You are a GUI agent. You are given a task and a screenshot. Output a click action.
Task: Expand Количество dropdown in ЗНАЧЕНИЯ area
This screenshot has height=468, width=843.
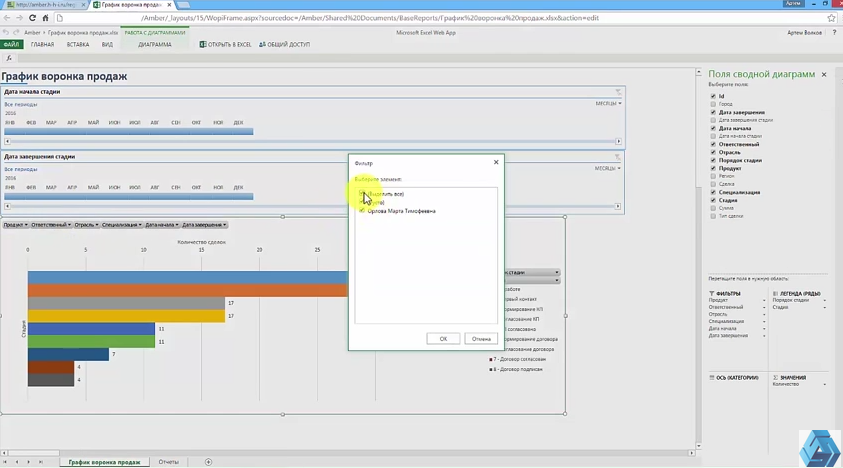point(825,385)
